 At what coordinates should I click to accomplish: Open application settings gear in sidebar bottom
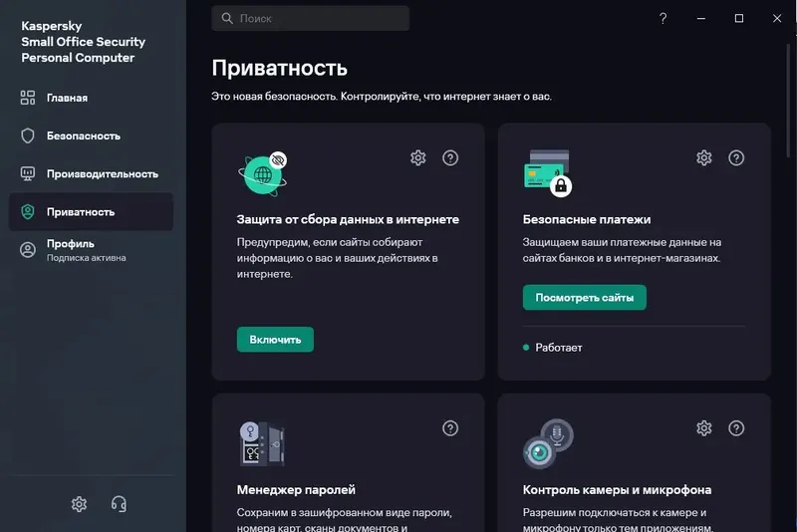tap(79, 504)
